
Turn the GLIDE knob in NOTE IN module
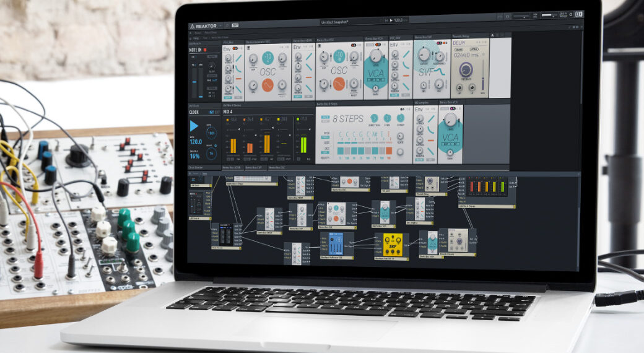212,66
